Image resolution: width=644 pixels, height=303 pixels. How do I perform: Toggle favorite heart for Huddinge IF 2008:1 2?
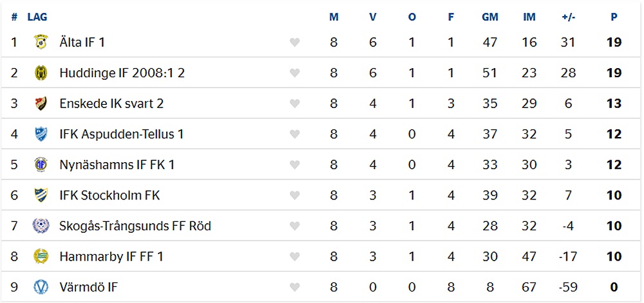click(294, 73)
